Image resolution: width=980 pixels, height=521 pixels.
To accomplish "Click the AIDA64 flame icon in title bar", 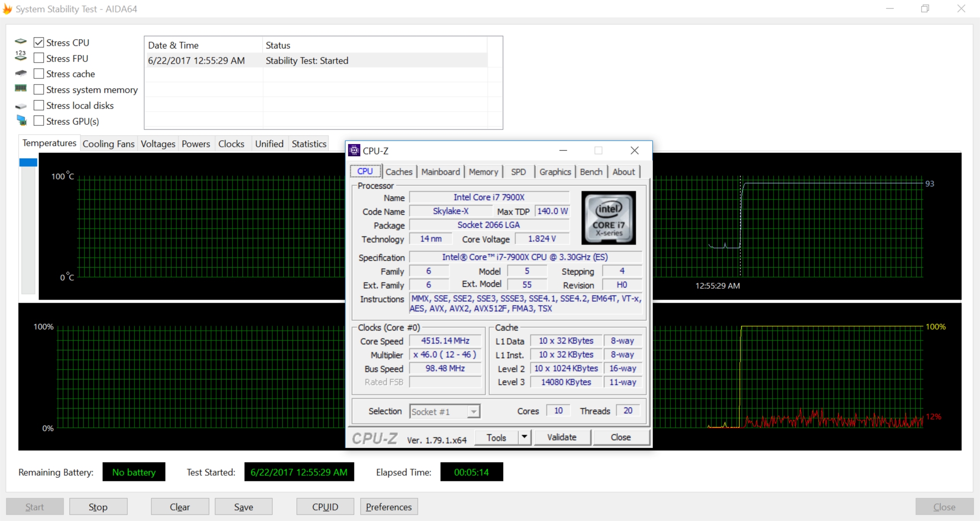I will 7,8.
